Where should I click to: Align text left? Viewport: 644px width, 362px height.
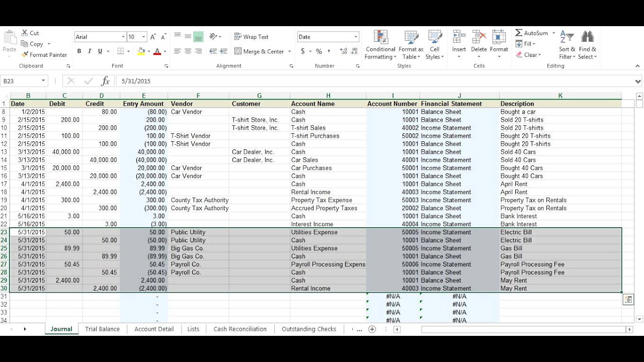pos(177,51)
